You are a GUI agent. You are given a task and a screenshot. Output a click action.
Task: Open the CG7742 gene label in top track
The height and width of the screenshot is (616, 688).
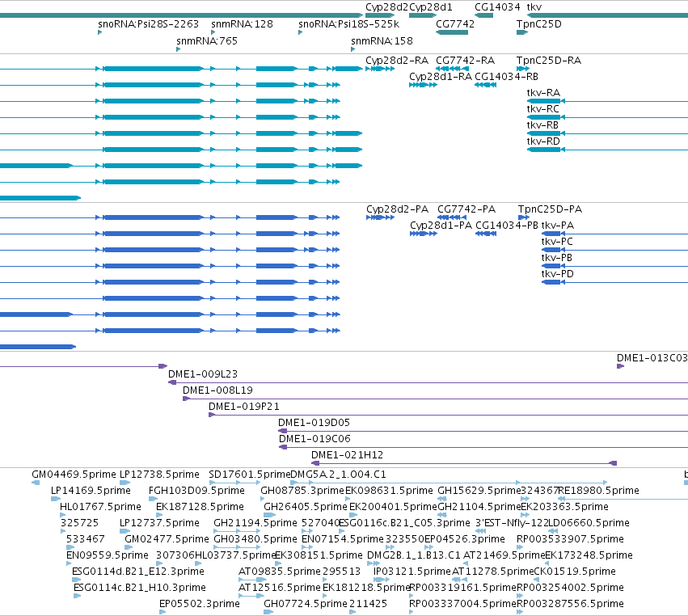(x=455, y=24)
